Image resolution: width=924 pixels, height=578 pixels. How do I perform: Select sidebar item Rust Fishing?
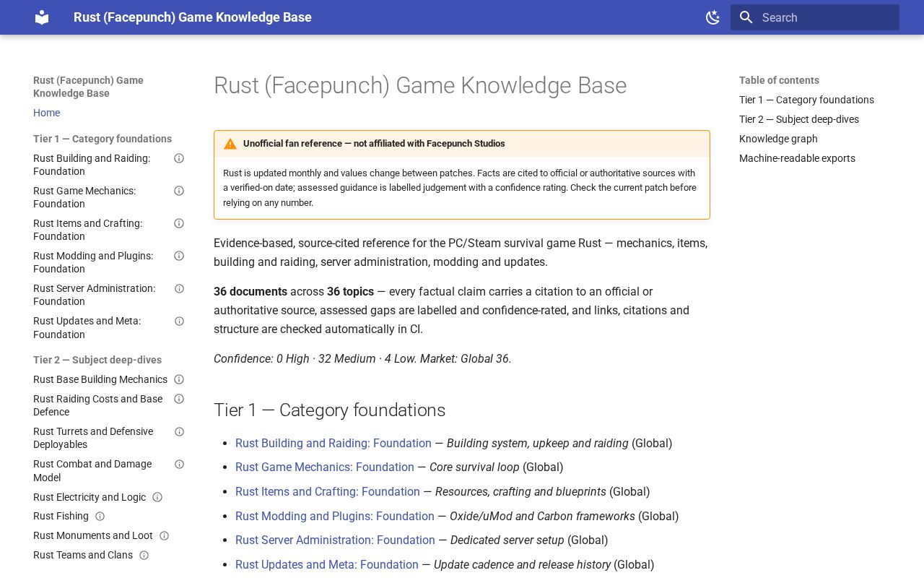[x=61, y=516]
